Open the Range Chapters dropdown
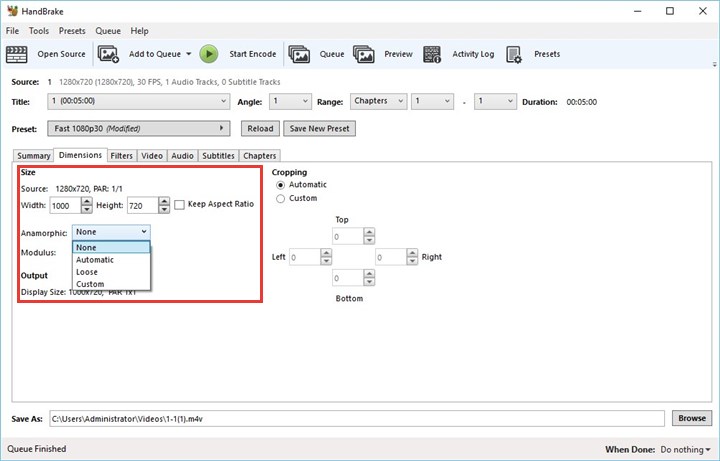 (380, 102)
